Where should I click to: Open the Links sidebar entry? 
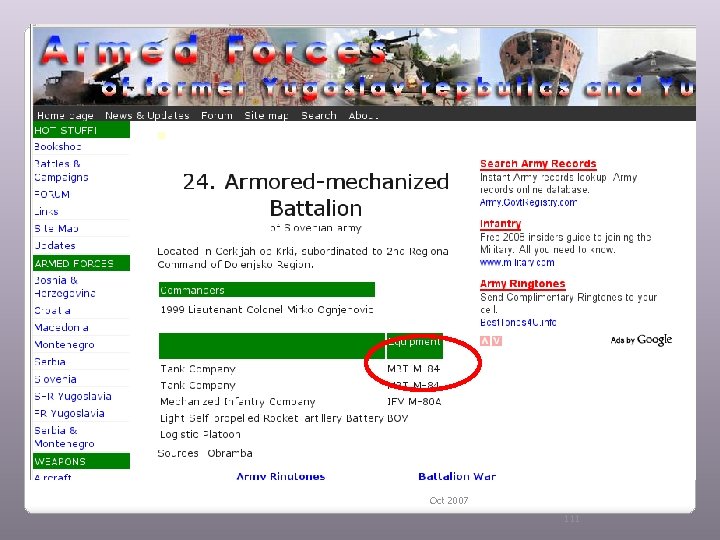[46, 212]
